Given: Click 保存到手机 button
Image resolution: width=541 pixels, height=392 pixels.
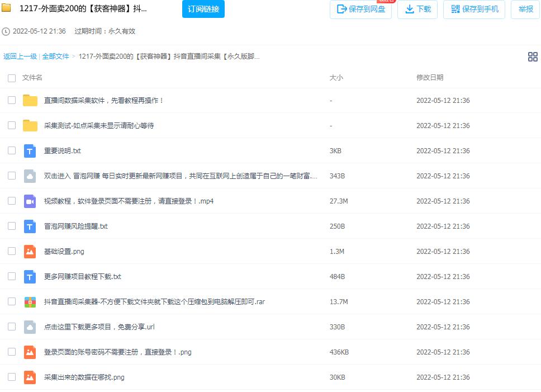Looking at the screenshot, I should coord(474,9).
